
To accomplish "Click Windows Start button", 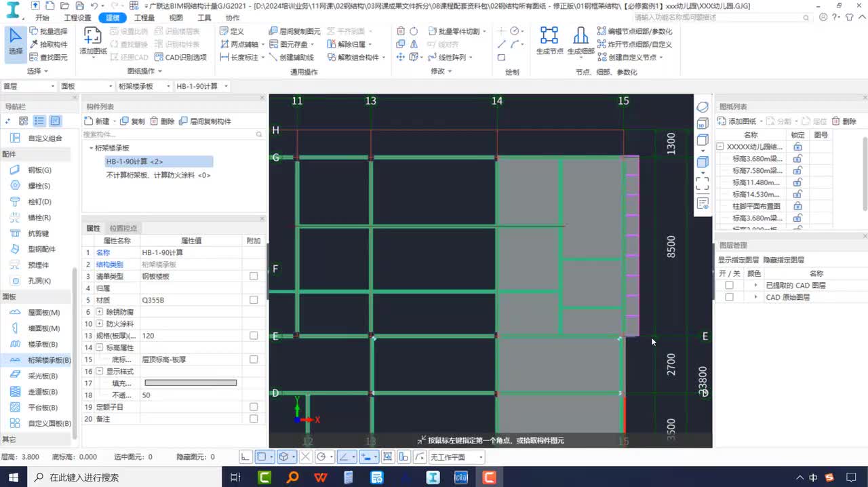I will pos(14,478).
